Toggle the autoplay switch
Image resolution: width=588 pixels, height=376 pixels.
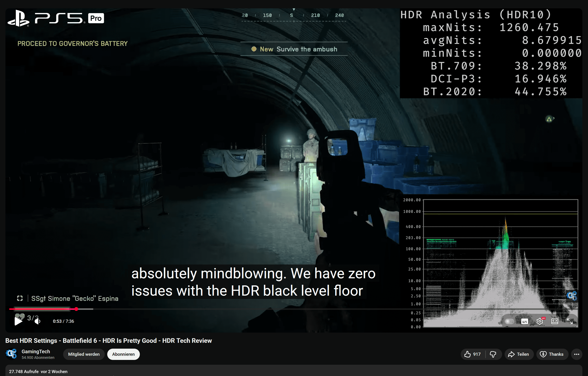click(509, 321)
